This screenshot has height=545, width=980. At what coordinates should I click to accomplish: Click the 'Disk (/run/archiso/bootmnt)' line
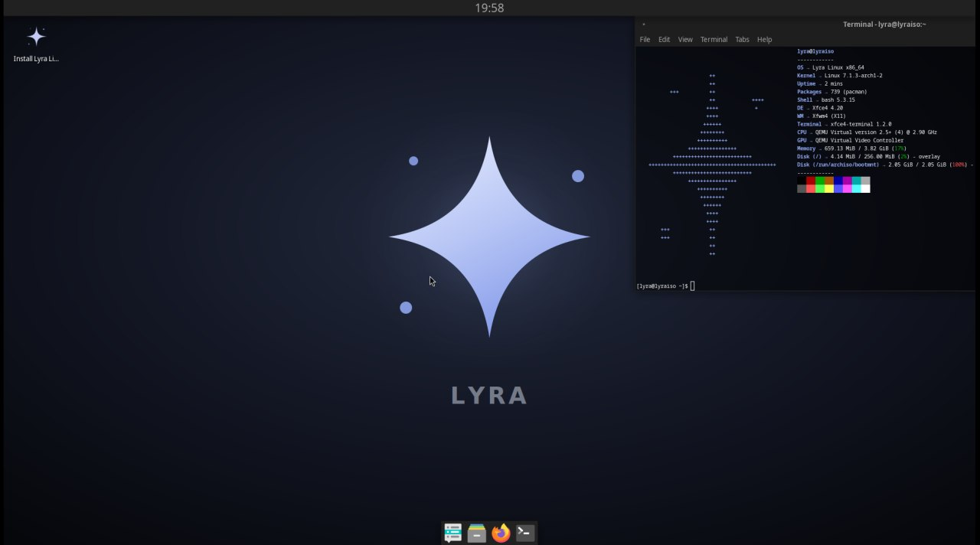tap(885, 165)
